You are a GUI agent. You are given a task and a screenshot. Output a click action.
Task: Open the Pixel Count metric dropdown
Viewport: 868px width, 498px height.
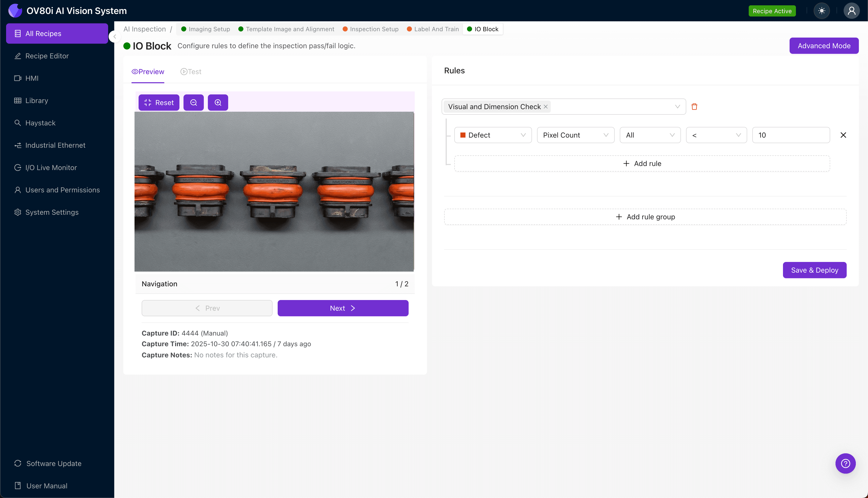click(575, 135)
